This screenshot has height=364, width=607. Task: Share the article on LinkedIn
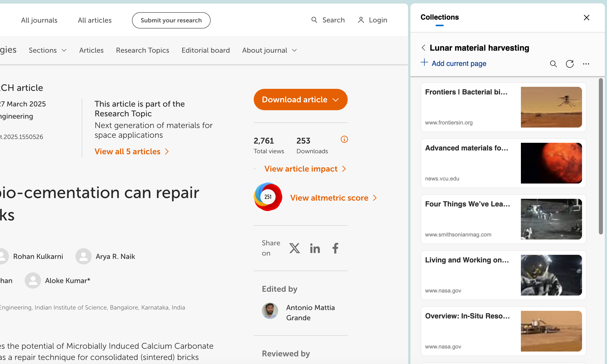[x=315, y=248]
